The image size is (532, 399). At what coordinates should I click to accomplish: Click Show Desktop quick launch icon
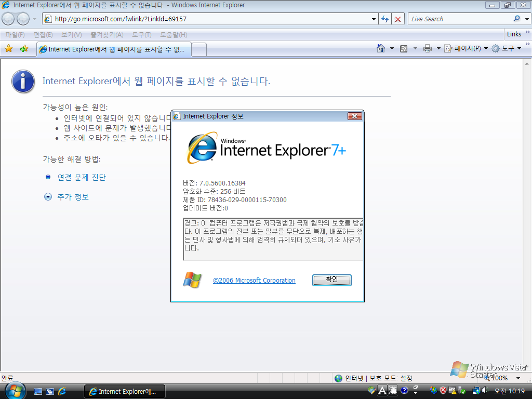[x=37, y=392]
